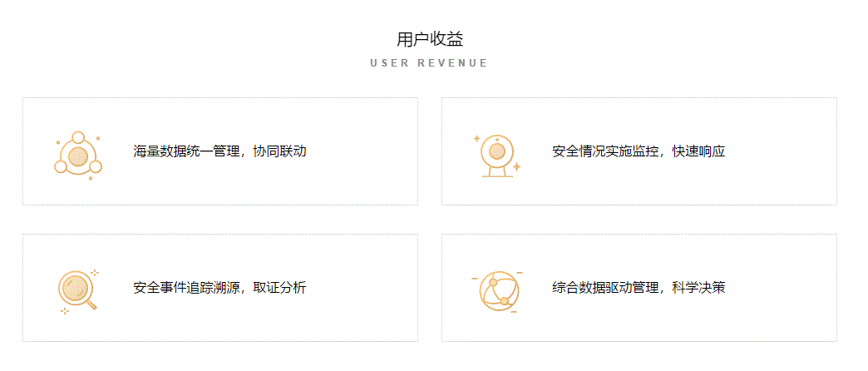Click the stand base of the webcam icon
868x371 pixels.
[497, 176]
